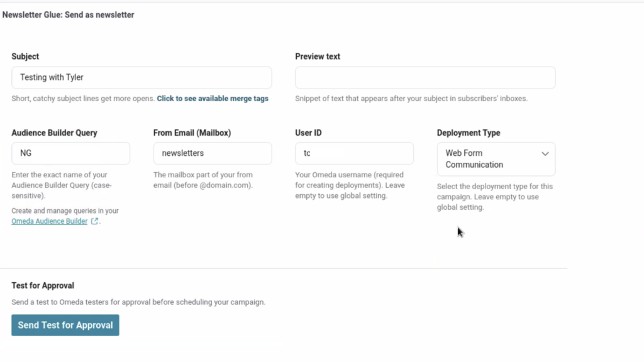Screen dimensions: 644x362
Task: Click the Newsletter Glue: Send as newsletter heading
Action: [x=69, y=14]
